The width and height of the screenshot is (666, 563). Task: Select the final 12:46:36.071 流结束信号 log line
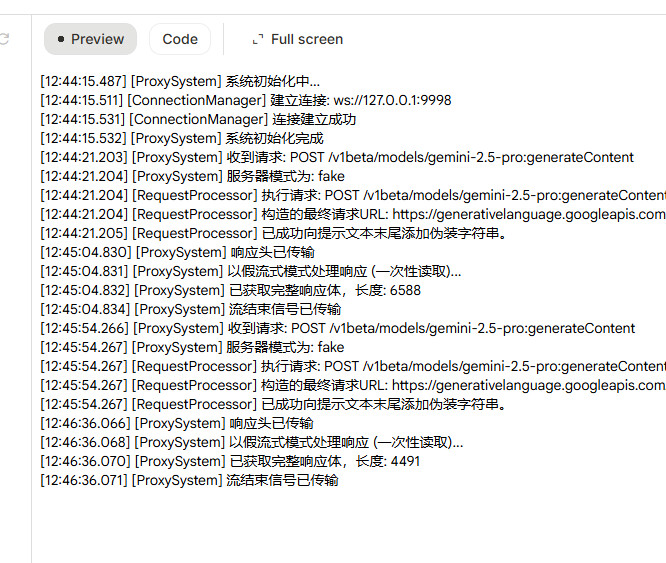point(189,480)
